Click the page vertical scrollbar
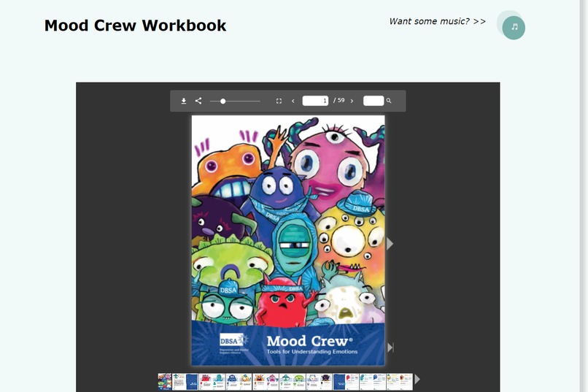Screen dimensions: 588x392 coord(584,196)
